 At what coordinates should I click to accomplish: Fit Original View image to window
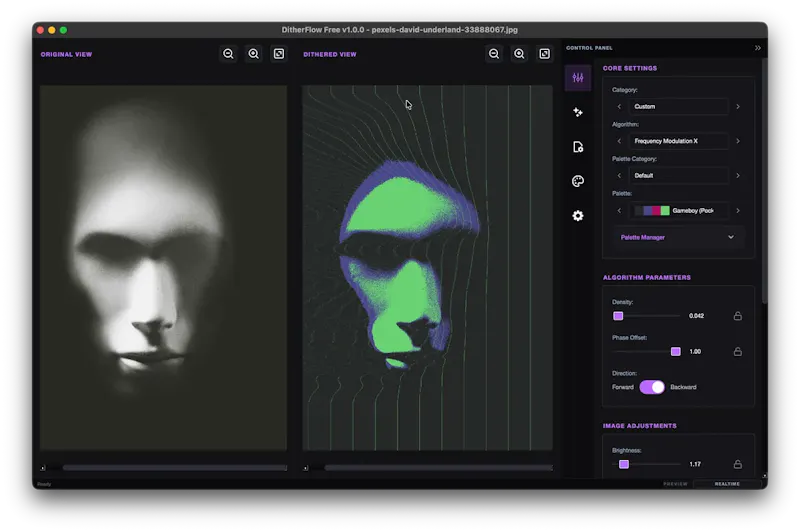click(279, 54)
